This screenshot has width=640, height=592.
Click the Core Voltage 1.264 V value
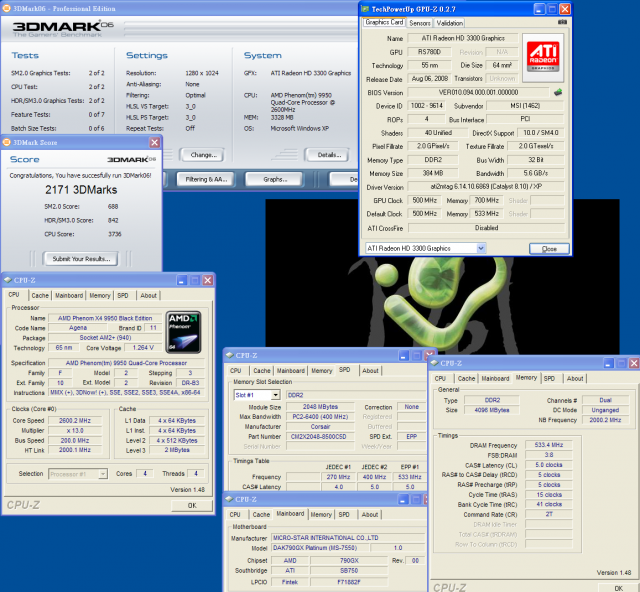(143, 348)
